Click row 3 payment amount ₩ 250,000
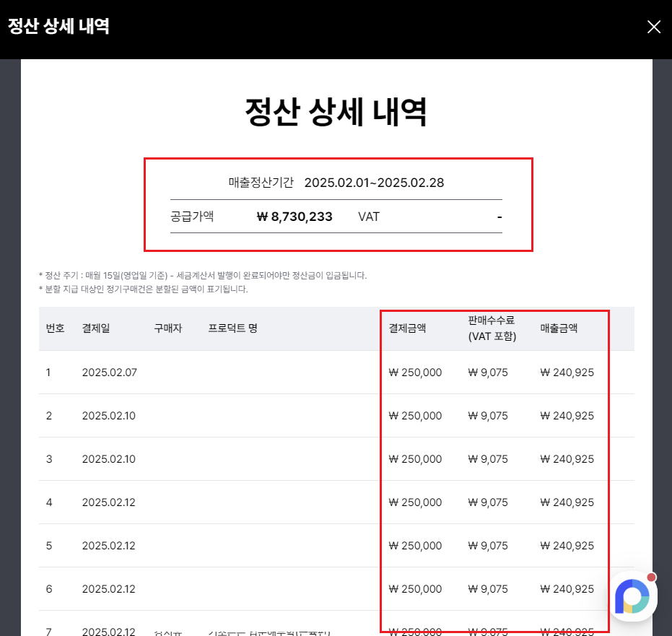This screenshot has width=672, height=636. coord(415,459)
